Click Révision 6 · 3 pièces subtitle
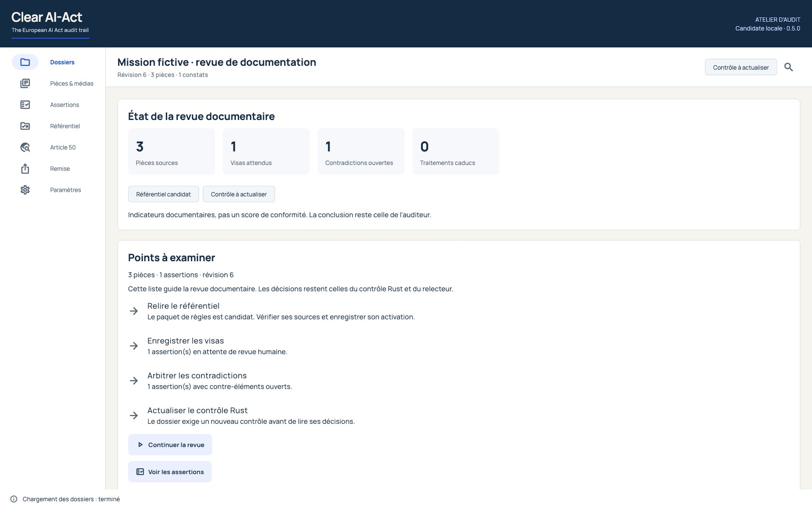812x508 pixels. click(162, 75)
